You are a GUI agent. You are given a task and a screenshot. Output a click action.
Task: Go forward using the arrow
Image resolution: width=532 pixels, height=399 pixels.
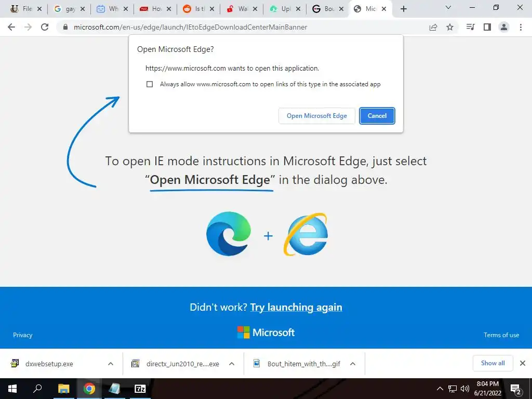click(28, 27)
